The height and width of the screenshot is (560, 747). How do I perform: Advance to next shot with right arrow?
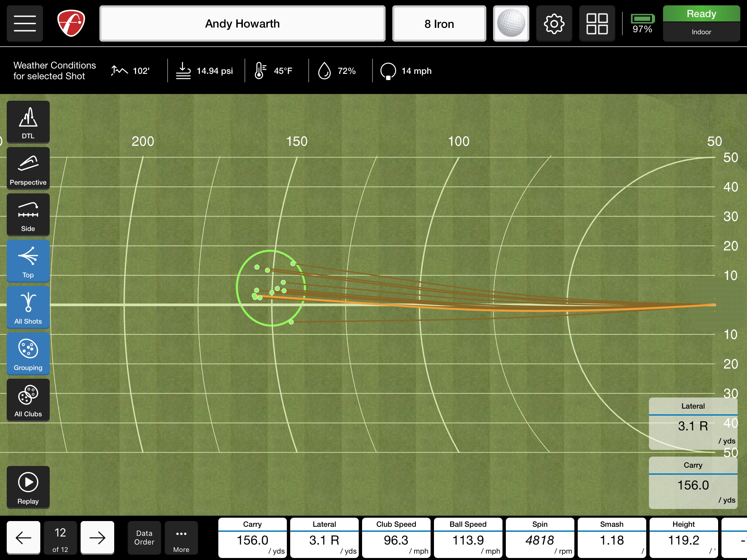click(x=97, y=538)
